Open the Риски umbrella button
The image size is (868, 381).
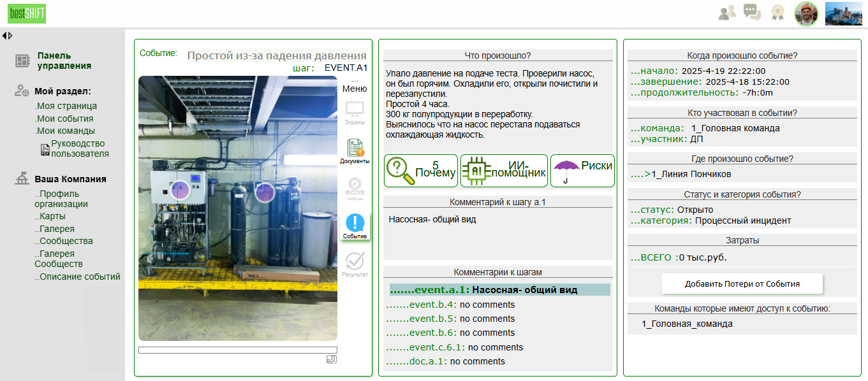pos(582,171)
